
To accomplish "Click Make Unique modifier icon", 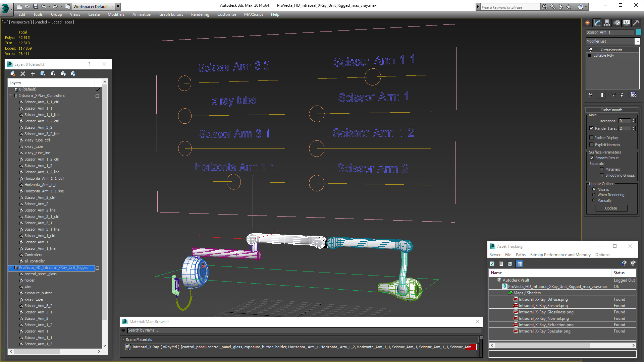I will coord(613,95).
